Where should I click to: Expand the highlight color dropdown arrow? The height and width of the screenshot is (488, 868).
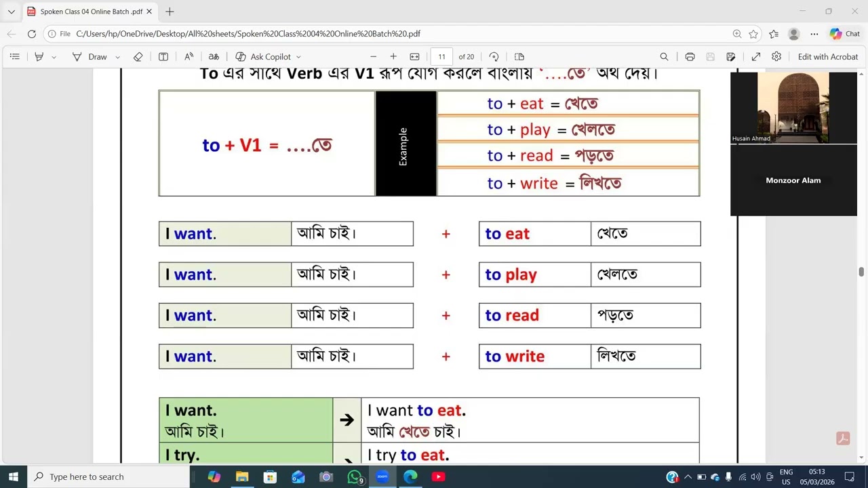coord(54,57)
